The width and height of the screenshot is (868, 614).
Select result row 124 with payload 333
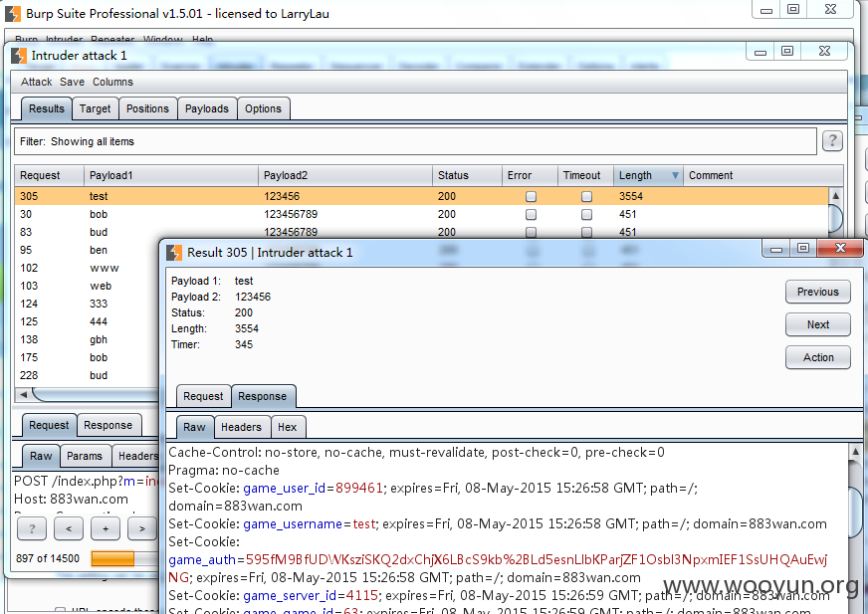[x=87, y=304]
